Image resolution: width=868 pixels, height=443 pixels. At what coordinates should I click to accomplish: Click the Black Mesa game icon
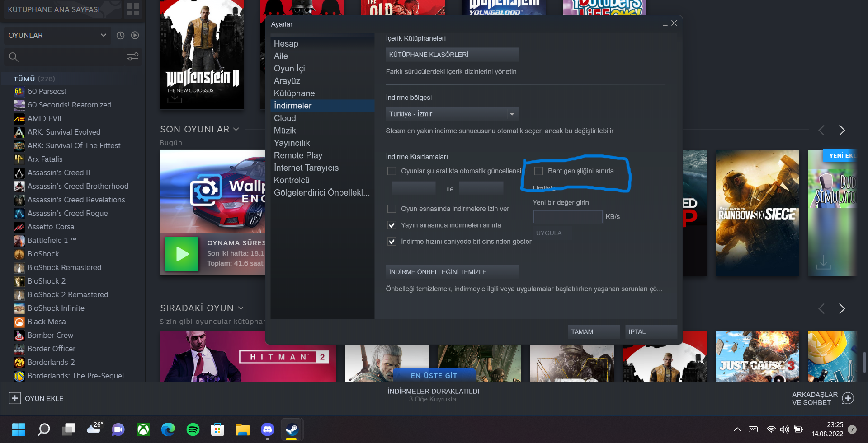click(19, 322)
